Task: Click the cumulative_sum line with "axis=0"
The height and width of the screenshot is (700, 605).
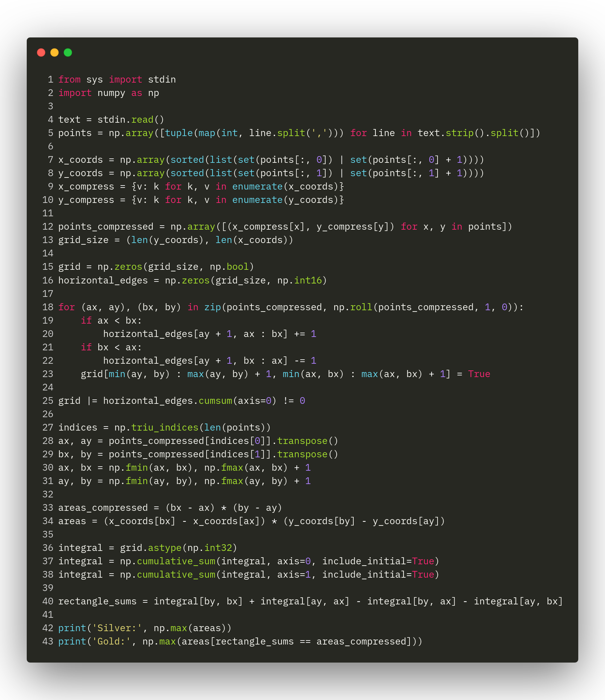Action: (249, 561)
